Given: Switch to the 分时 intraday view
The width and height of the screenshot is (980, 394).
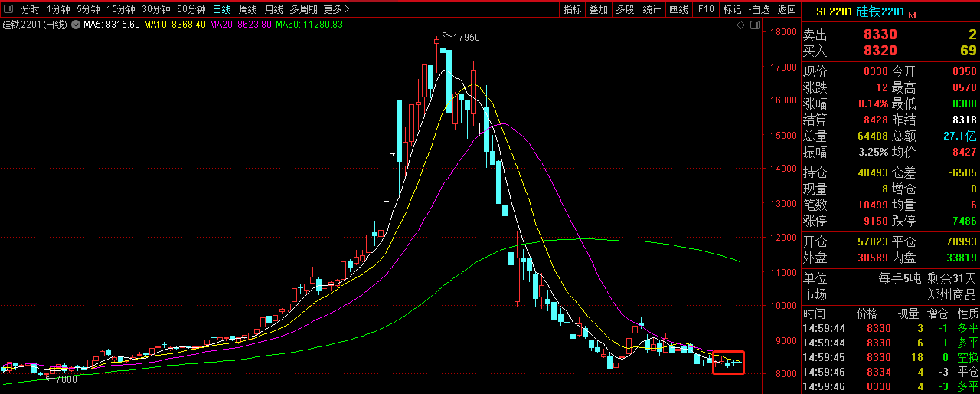Looking at the screenshot, I should pyautogui.click(x=30, y=9).
